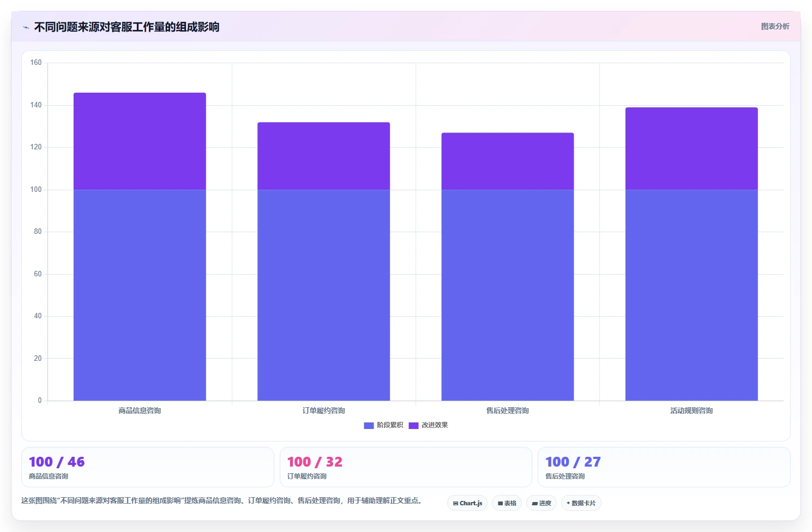Select the 数据卡片 tag chip
The image size is (812, 532).
(x=581, y=503)
